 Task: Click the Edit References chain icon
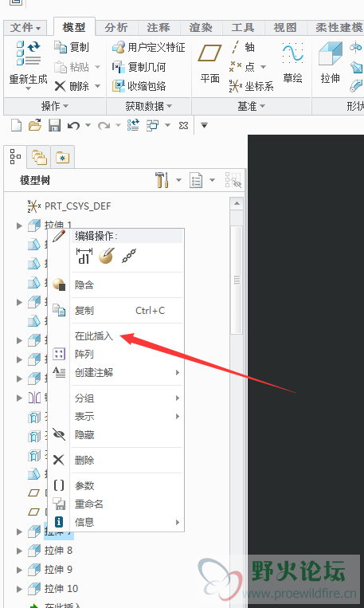click(x=129, y=257)
